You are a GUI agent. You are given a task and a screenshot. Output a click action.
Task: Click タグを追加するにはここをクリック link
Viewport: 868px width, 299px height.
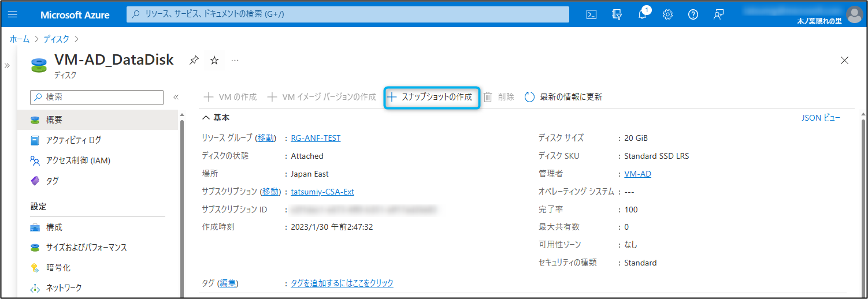tap(342, 283)
